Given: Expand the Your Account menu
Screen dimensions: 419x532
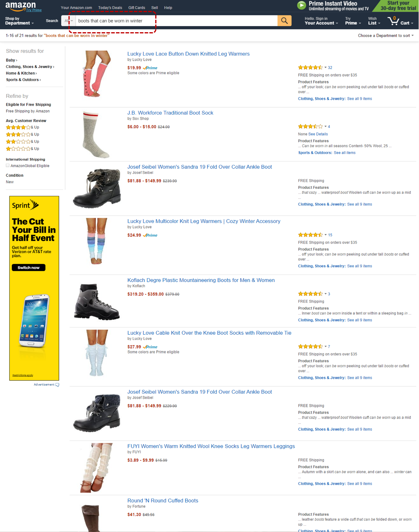Looking at the screenshot, I should tap(321, 21).
